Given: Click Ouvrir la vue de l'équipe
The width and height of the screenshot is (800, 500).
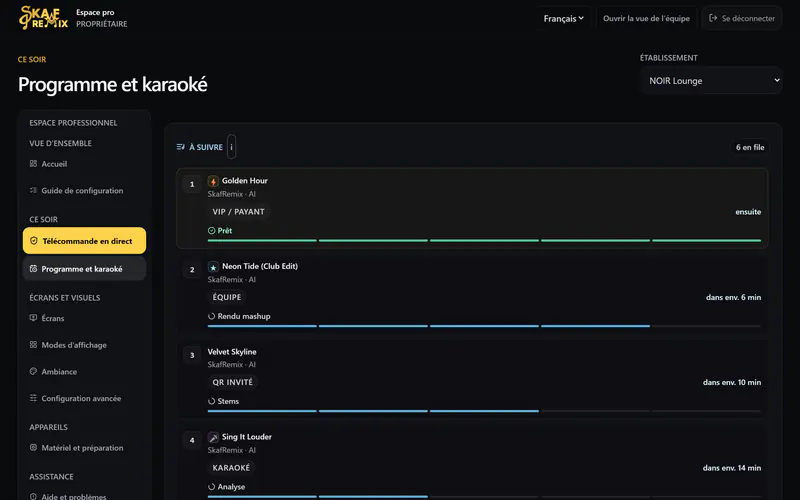Looking at the screenshot, I should click(646, 18).
